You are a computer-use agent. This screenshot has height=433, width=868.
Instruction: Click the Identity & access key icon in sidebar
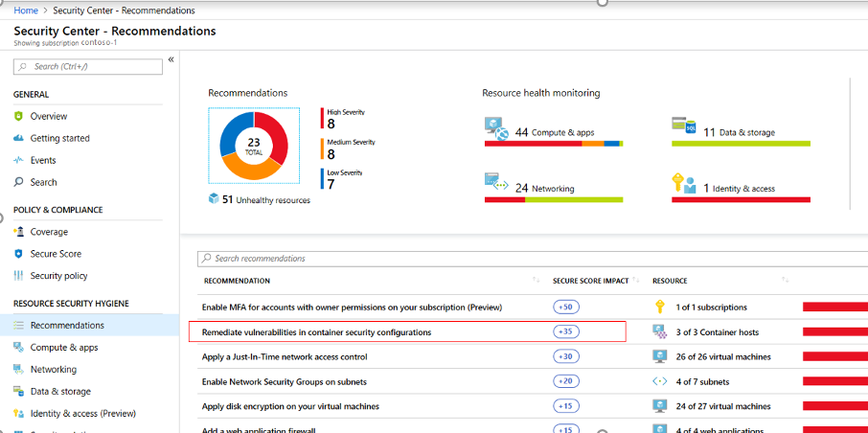pos(18,414)
